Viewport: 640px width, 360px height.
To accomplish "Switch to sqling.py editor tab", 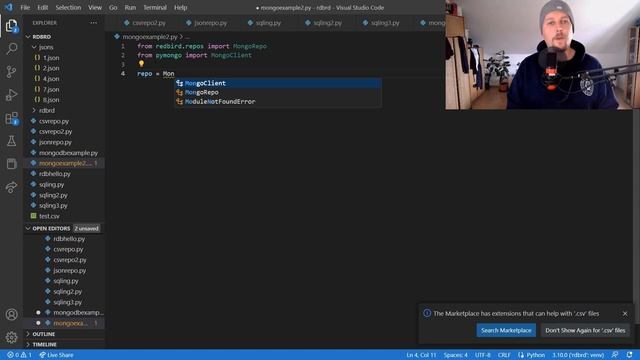I will click(264, 23).
